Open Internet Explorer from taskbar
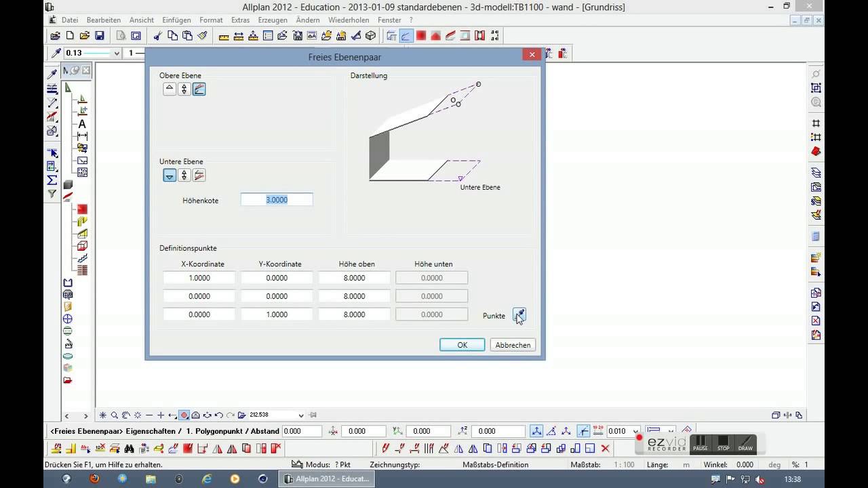 pos(207,479)
